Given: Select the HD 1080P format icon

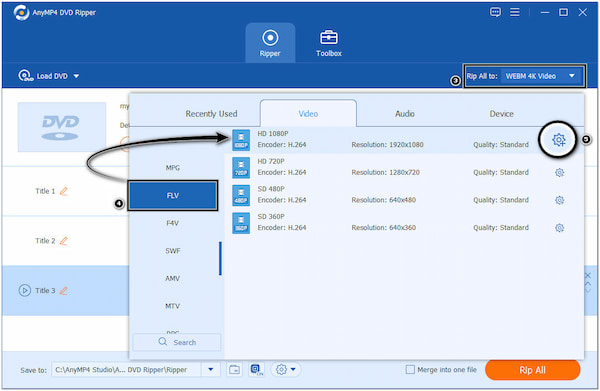Looking at the screenshot, I should tap(241, 140).
